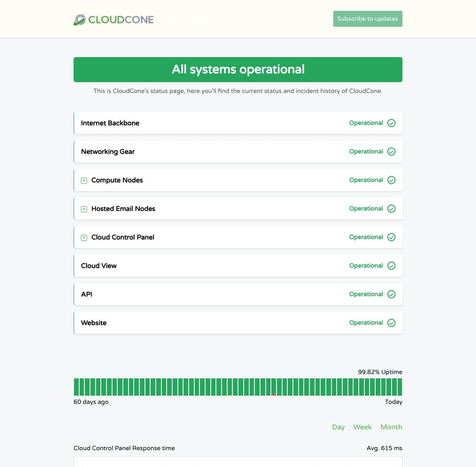This screenshot has width=476, height=467.
Task: Switch the response chart to Month
Action: tap(391, 427)
